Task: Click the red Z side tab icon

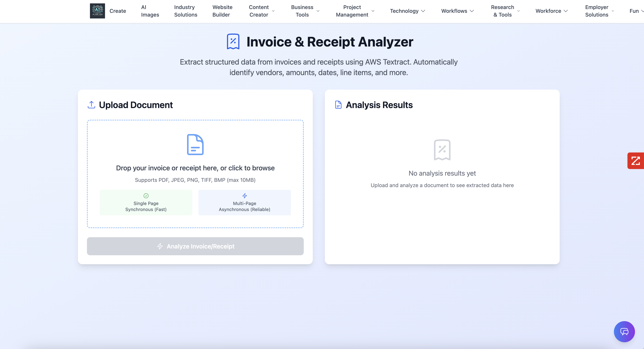Action: coord(635,161)
